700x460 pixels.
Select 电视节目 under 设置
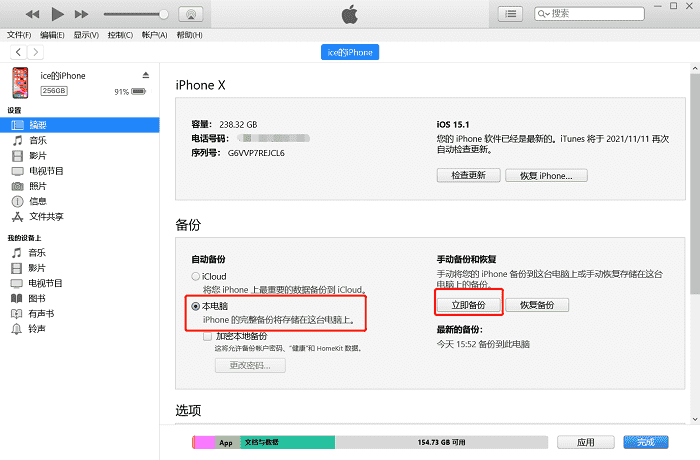coord(79,171)
